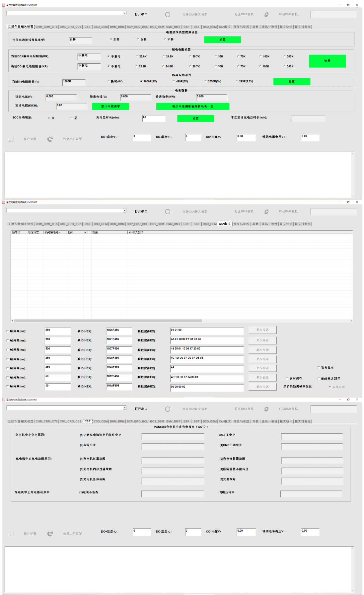Click the 恢复出厂设置 restore icon in top window
The image size is (364, 595).
pos(50,139)
